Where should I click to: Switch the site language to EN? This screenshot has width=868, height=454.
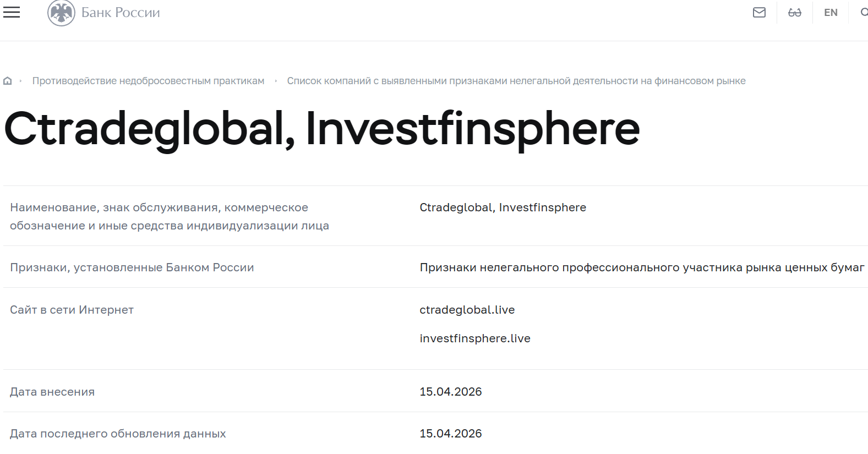coord(831,13)
